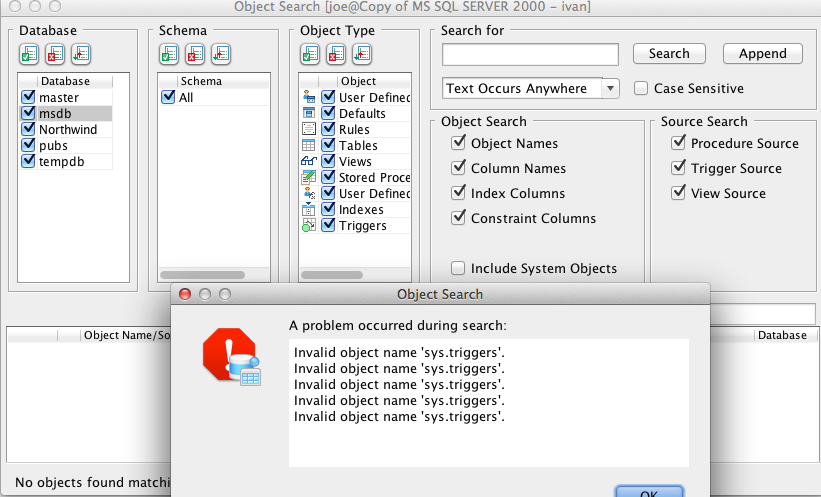Click the Indexes object type icon
Screen dimensions: 821x497
[309, 209]
